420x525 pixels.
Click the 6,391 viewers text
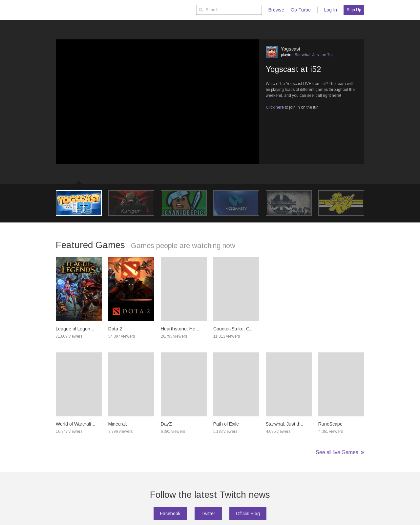(x=173, y=431)
